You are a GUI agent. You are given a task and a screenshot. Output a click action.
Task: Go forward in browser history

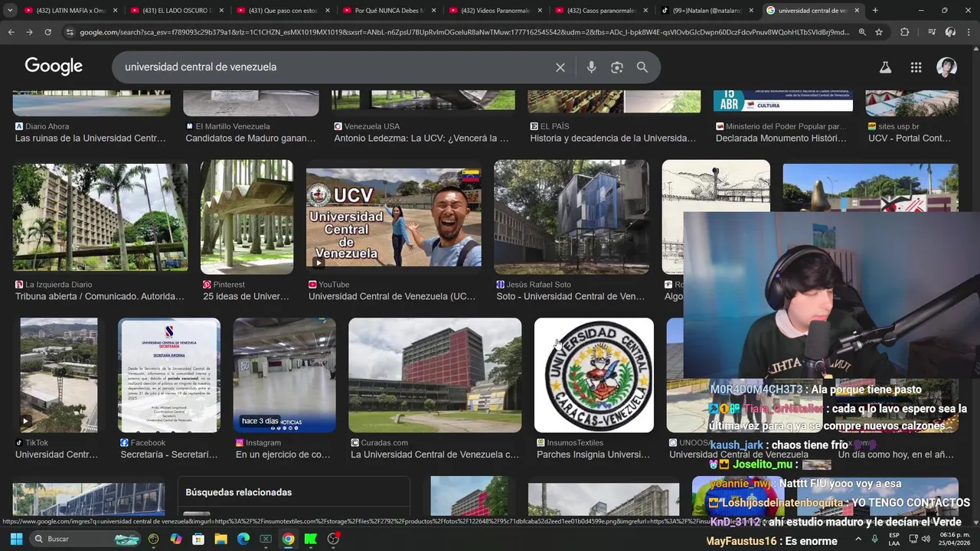click(x=29, y=32)
